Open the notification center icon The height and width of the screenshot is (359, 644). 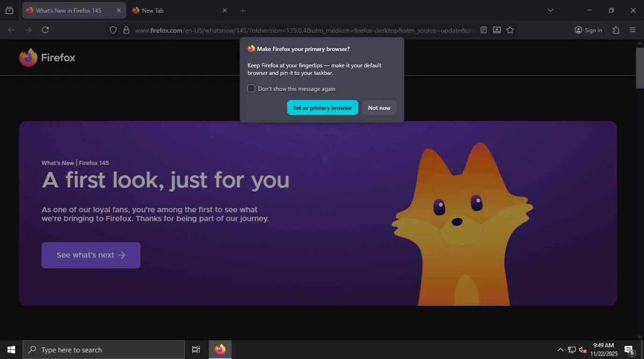(629, 350)
